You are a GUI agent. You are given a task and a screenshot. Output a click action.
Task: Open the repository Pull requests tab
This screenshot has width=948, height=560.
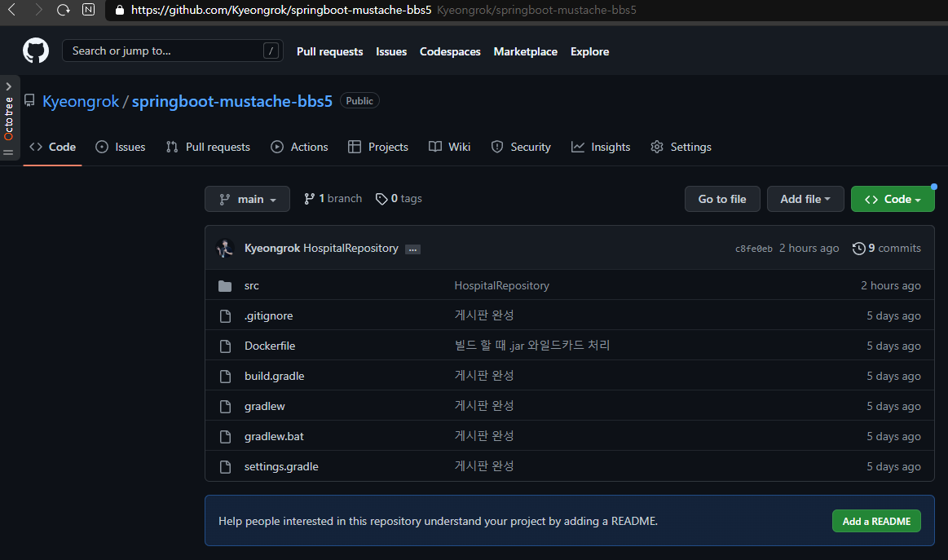click(x=208, y=147)
